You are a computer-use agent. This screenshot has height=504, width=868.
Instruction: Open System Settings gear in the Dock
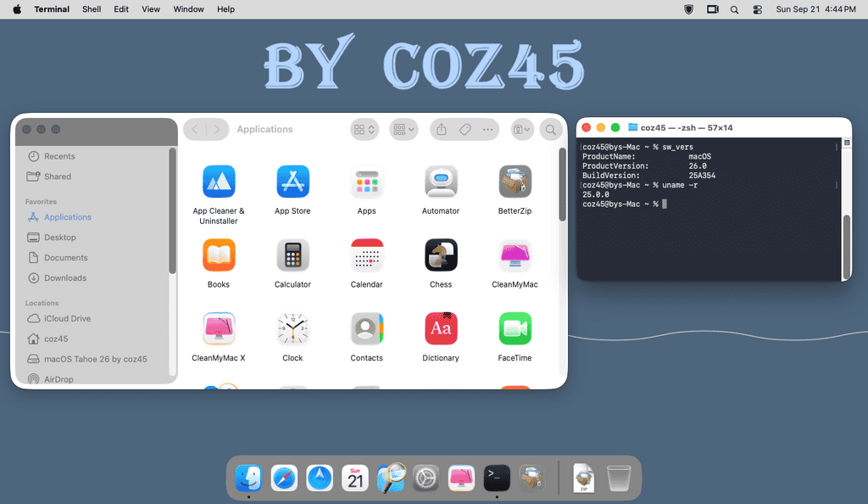pyautogui.click(x=426, y=478)
